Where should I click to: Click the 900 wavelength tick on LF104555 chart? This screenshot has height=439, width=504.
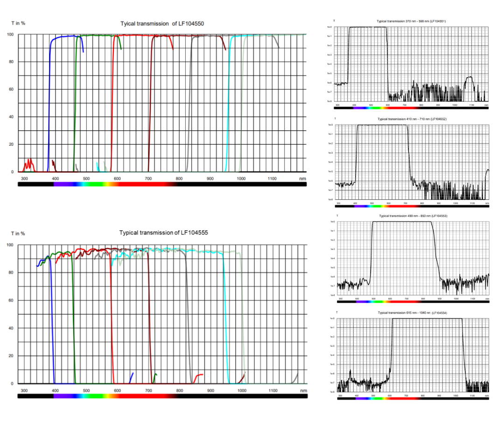point(210,390)
